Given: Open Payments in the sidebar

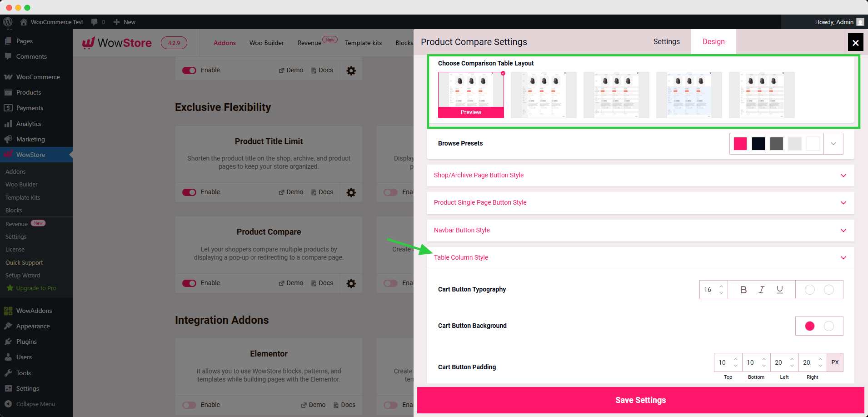Looking at the screenshot, I should click(x=30, y=108).
